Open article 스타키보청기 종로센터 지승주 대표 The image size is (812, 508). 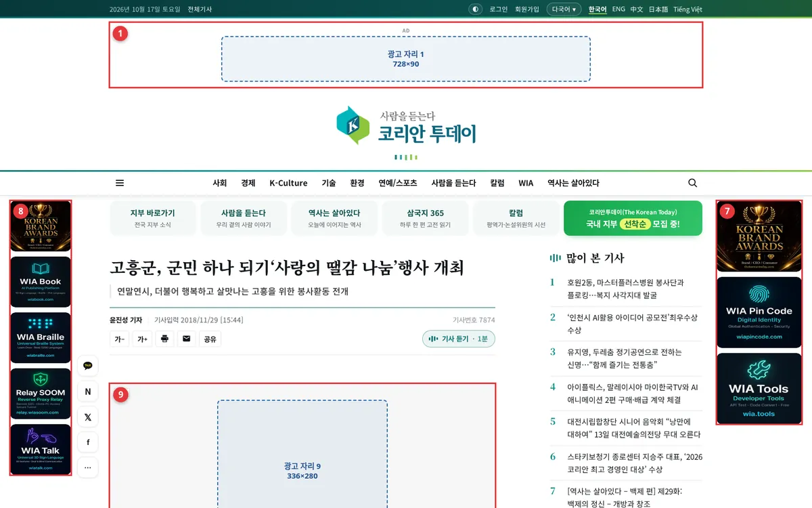(635, 463)
